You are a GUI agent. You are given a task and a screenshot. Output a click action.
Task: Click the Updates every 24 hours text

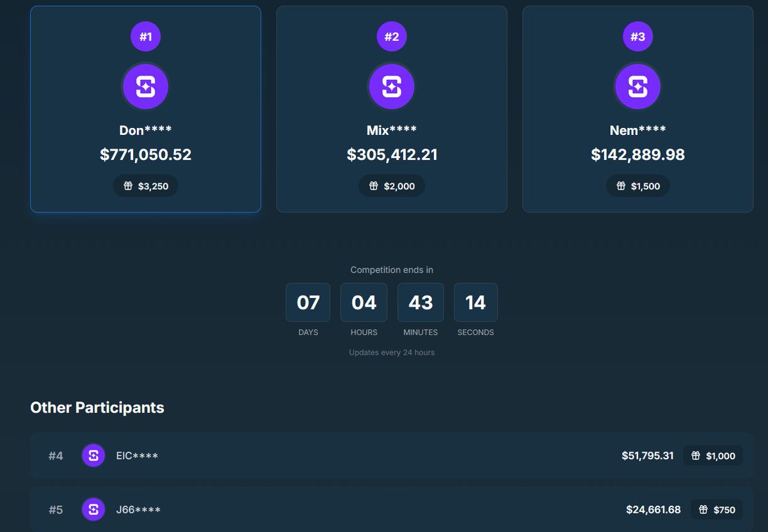pyautogui.click(x=392, y=352)
